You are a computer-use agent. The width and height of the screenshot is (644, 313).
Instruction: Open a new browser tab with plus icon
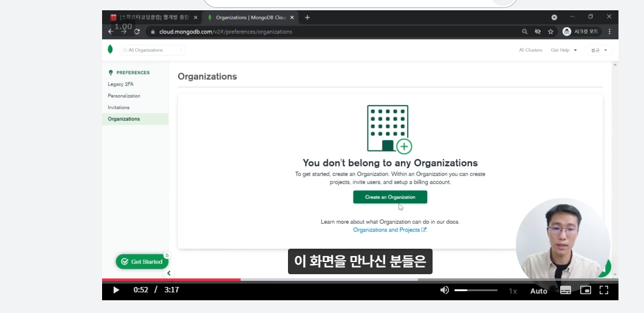pyautogui.click(x=307, y=17)
